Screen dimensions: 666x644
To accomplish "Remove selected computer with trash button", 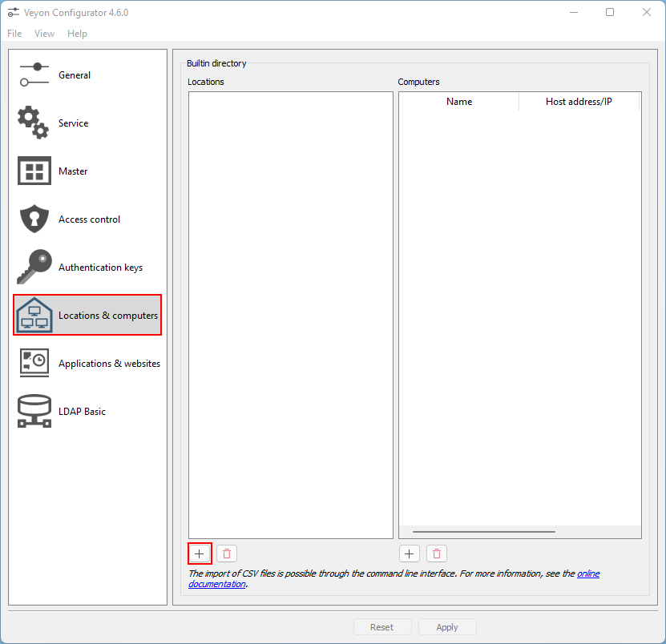I will 437,553.
